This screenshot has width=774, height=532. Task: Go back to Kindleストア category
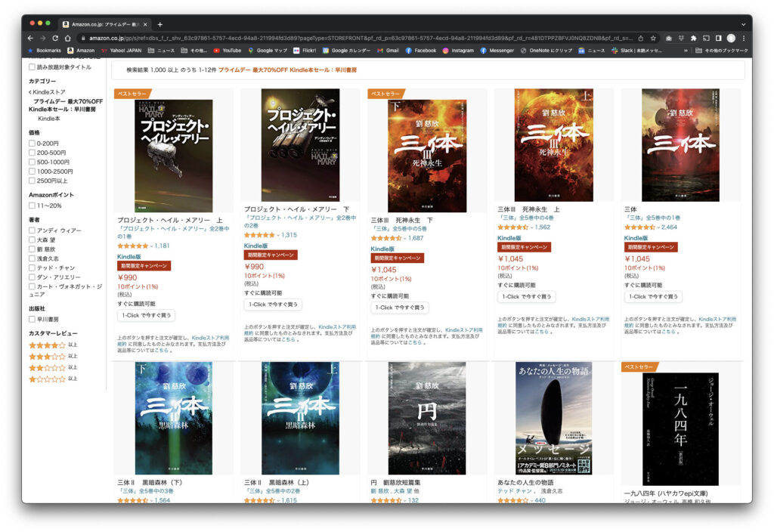(x=47, y=92)
